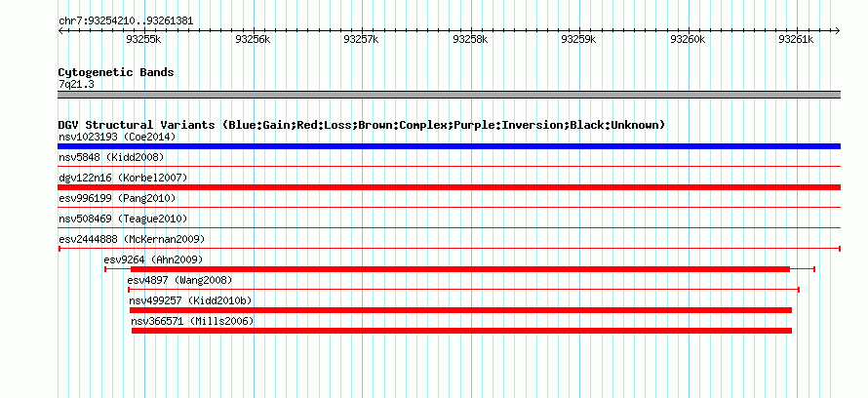Click the 7q21.3 band label
The image size is (868, 398).
point(76,84)
